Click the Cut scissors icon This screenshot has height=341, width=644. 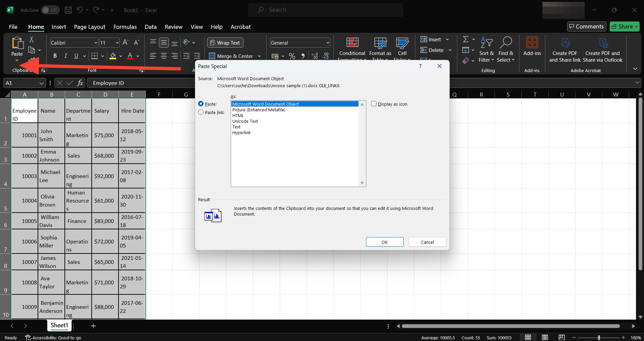coord(32,40)
